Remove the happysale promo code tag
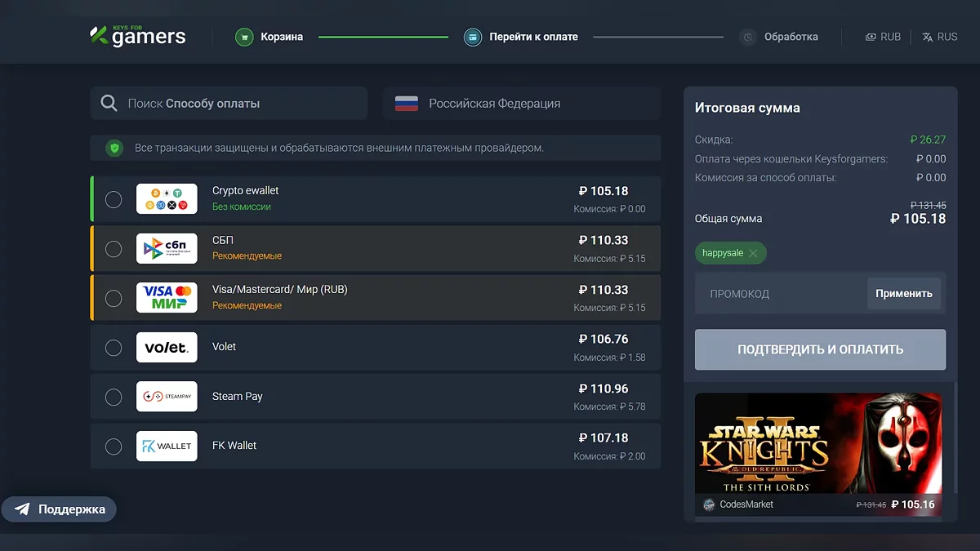This screenshot has width=980, height=551. pos(753,253)
